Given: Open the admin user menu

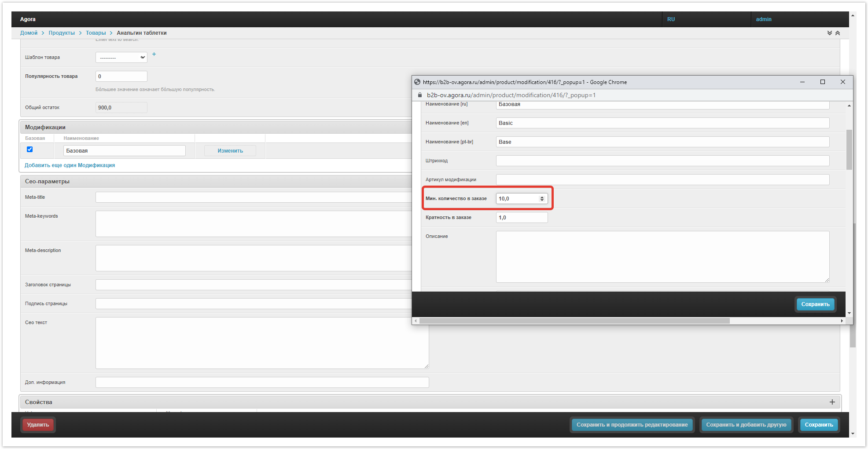Looking at the screenshot, I should pyautogui.click(x=764, y=19).
